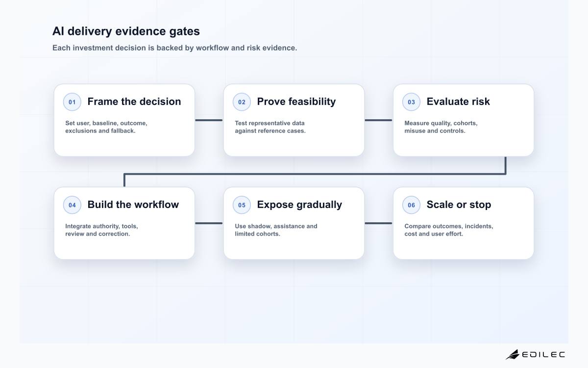Select the Expose gradually heading
The width and height of the screenshot is (588, 368).
pos(299,205)
